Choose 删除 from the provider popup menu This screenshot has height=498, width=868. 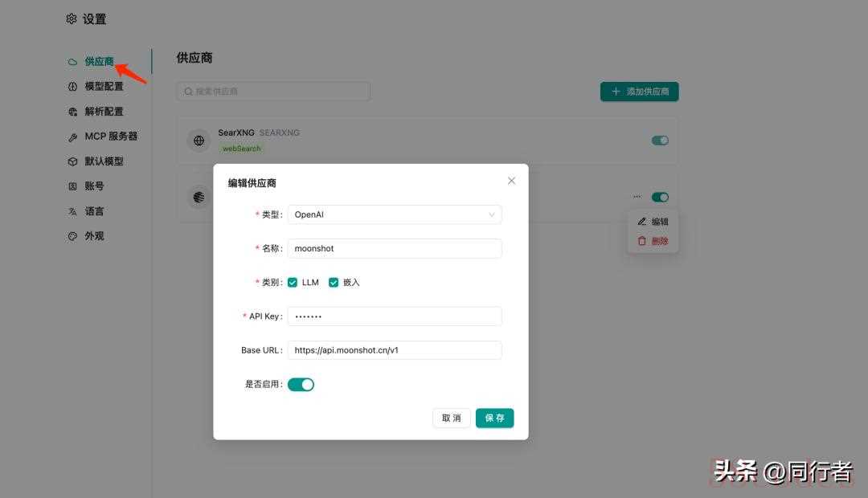tap(653, 241)
